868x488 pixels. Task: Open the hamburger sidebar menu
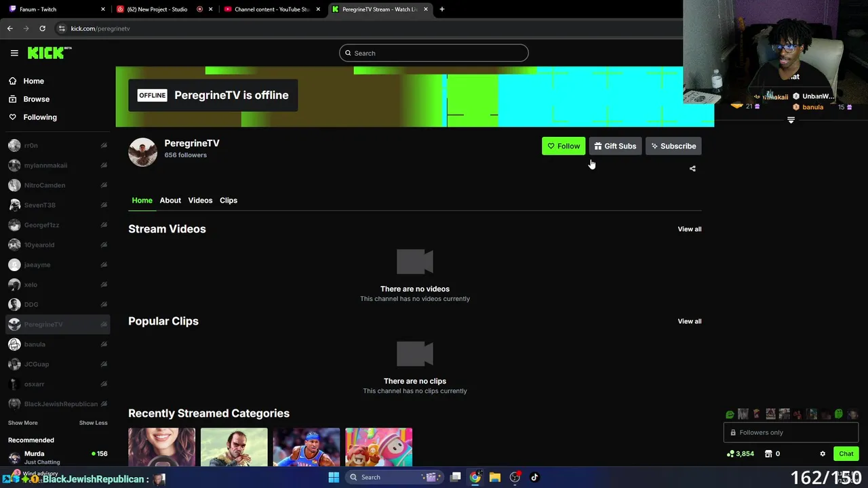coord(14,53)
